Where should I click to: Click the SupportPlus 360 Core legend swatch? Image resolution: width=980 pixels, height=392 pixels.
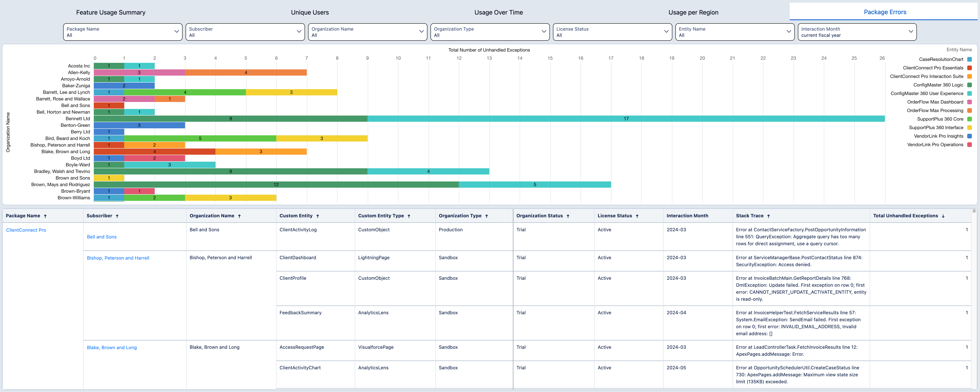[x=969, y=119]
